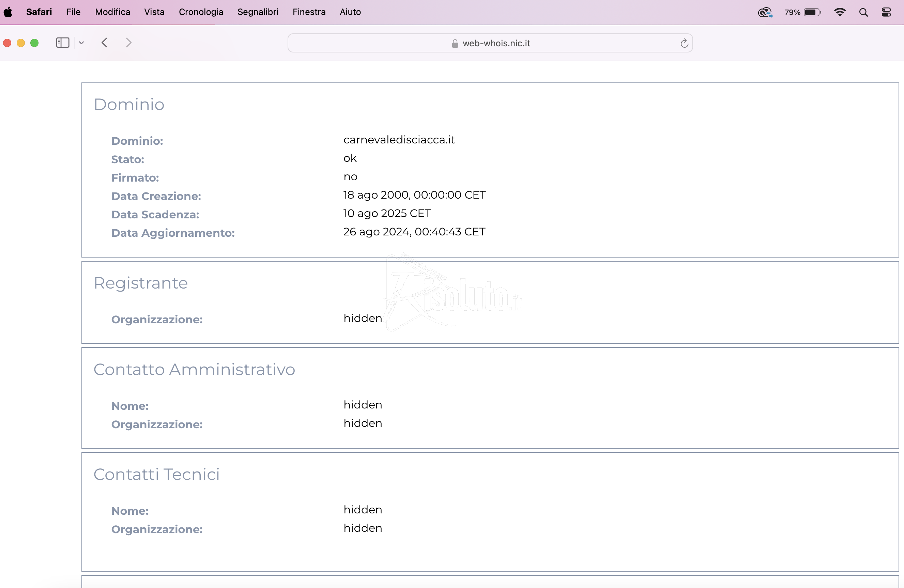Open the sidebar options dropdown chevron

[x=81, y=43]
